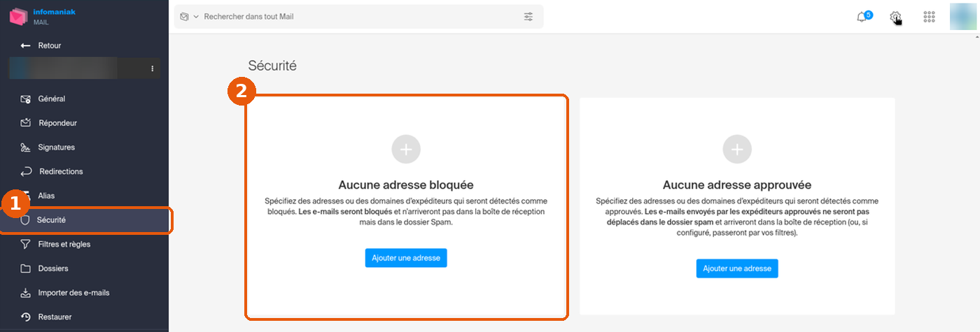Click the Aucune adresse approuvée title

click(737, 185)
